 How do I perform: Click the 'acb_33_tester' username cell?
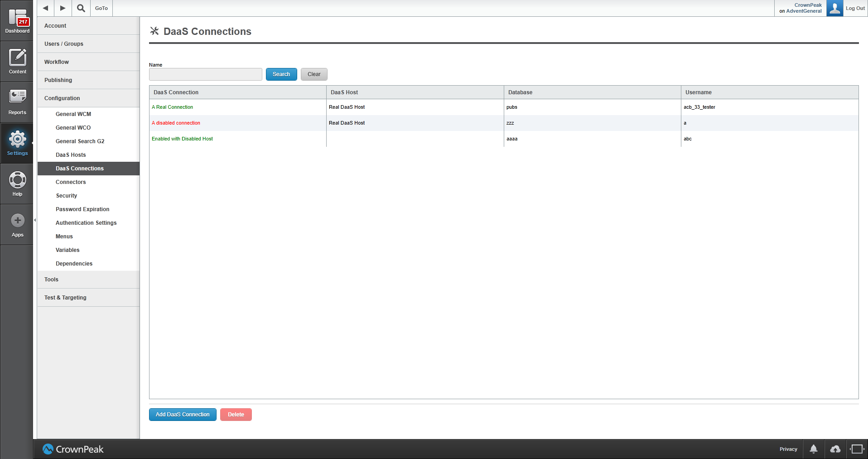pos(770,107)
